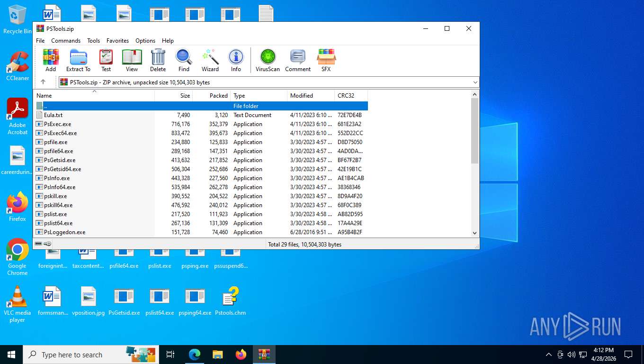Screen dimensions: 644x364
Task: Click the Extract To toolbar icon
Action: click(78, 60)
